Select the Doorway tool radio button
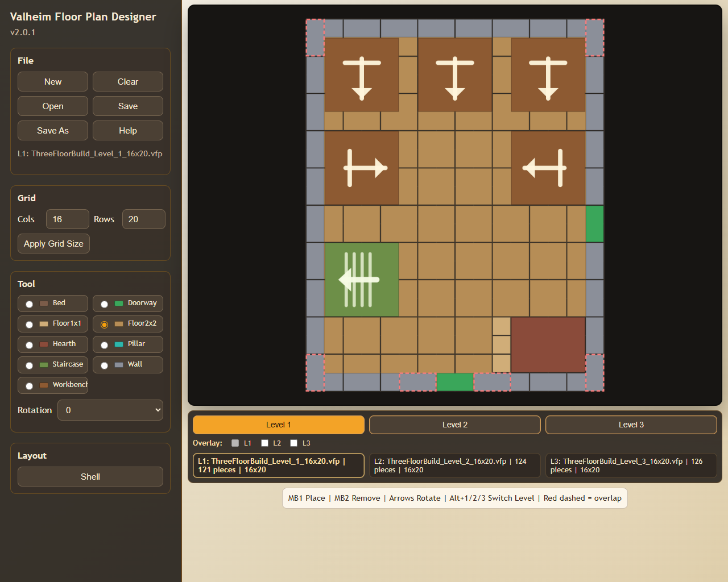 pyautogui.click(x=104, y=304)
